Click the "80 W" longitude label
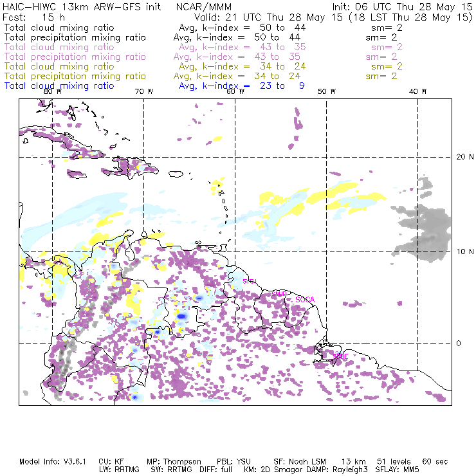This screenshot has height=476, width=476. tap(53, 91)
